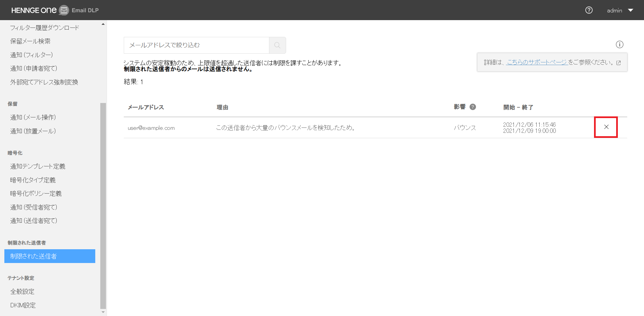Image resolution: width=644 pixels, height=316 pixels.
Task: Open the support page link
Action: (x=537, y=62)
